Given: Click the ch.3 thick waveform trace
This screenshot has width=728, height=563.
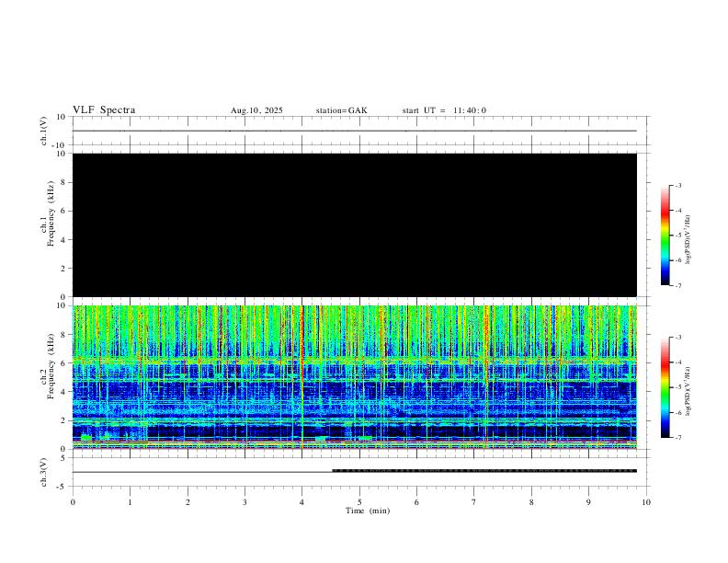Looking at the screenshot, I should coord(484,471).
